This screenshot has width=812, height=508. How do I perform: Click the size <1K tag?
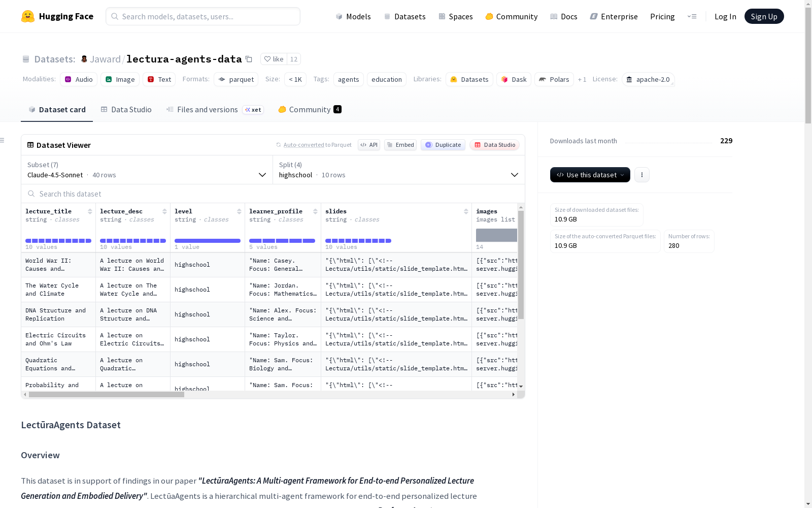295,79
